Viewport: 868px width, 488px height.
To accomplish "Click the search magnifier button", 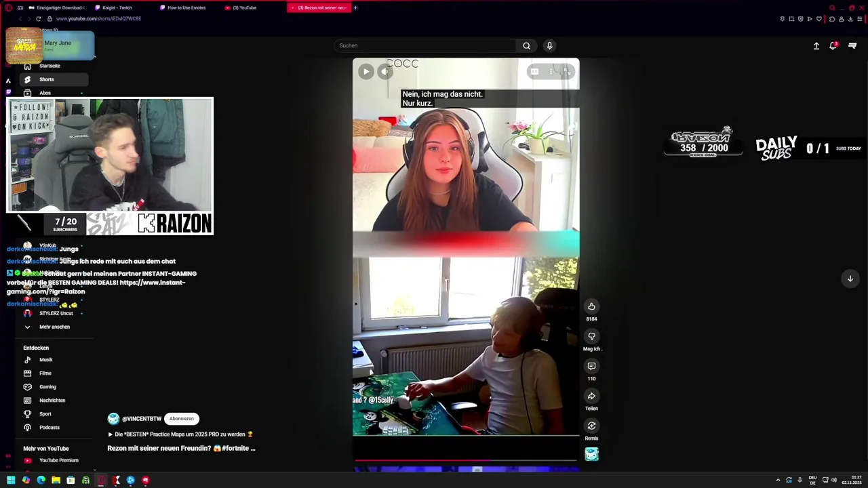I will [526, 45].
